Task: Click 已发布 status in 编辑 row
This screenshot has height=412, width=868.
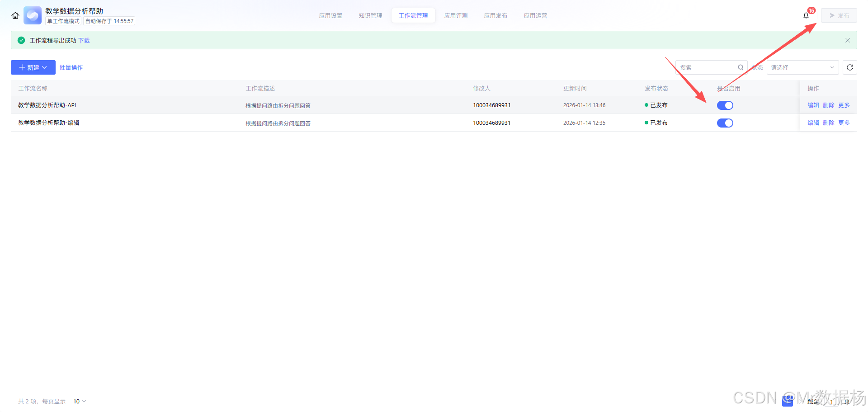Action: 656,123
